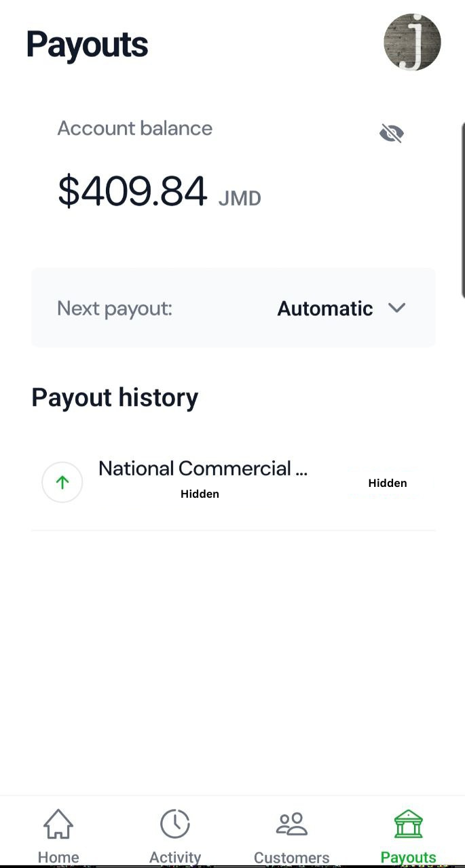Tap the green bank building icon

click(x=408, y=824)
